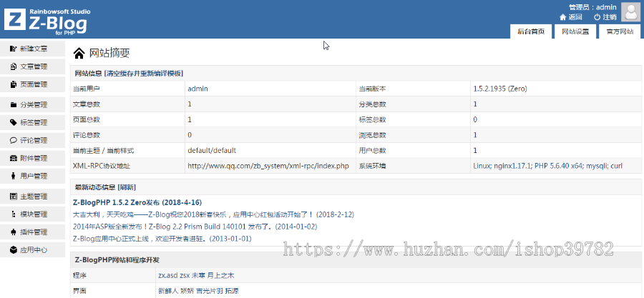Viewport: 644px width, 298px height.
Task: Click the page management icon
Action: pyautogui.click(x=13, y=84)
